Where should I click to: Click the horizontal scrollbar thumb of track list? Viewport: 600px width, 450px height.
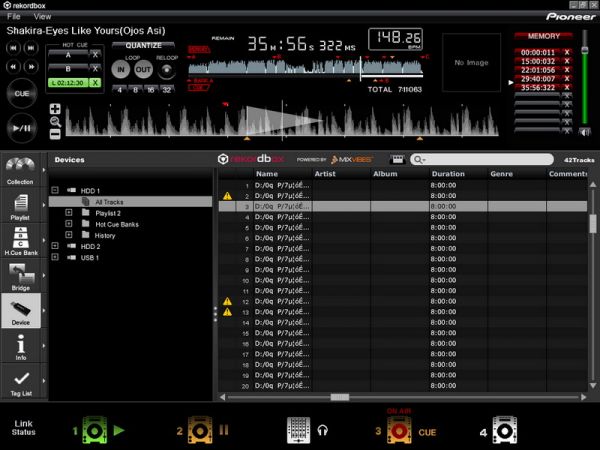click(339, 397)
